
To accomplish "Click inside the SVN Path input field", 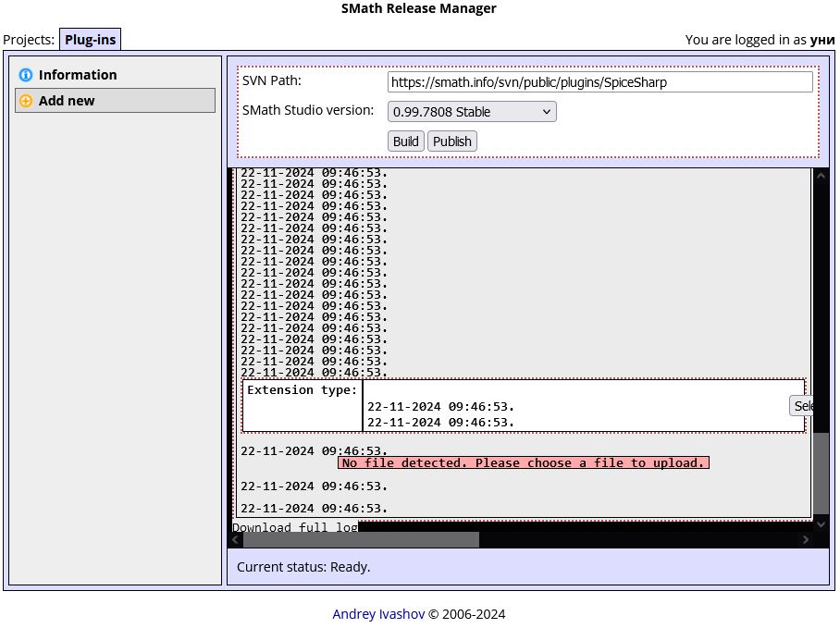I will [x=599, y=81].
